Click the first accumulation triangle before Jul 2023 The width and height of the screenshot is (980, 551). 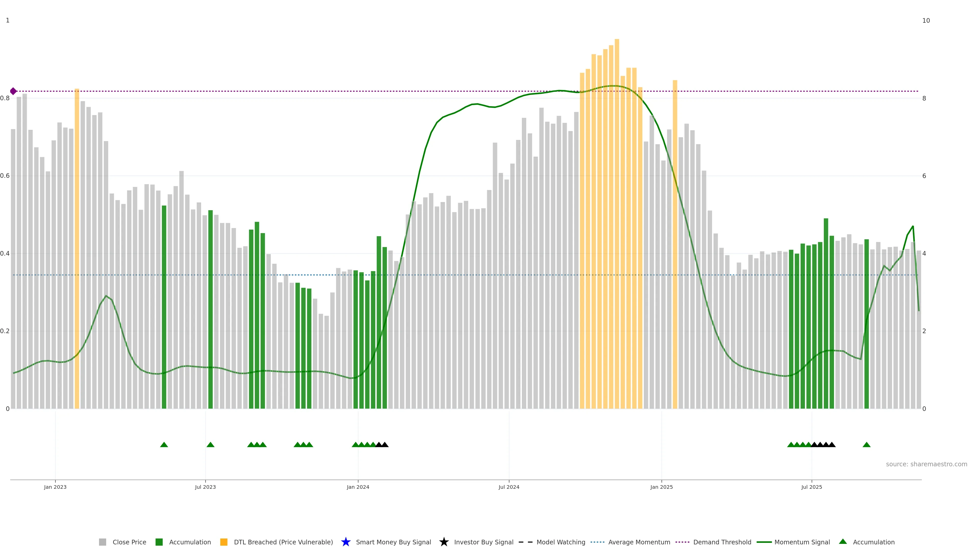[164, 445]
